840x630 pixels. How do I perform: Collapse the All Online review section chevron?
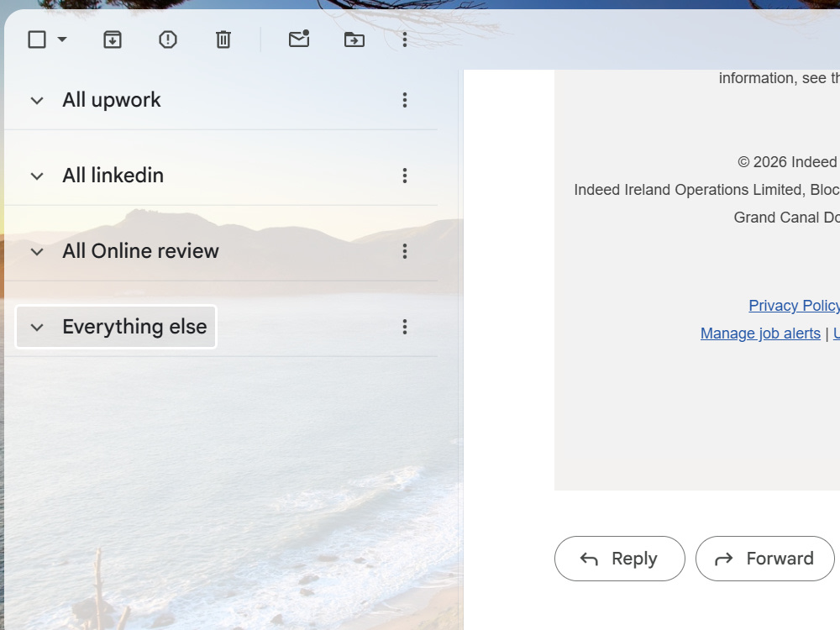tap(37, 252)
